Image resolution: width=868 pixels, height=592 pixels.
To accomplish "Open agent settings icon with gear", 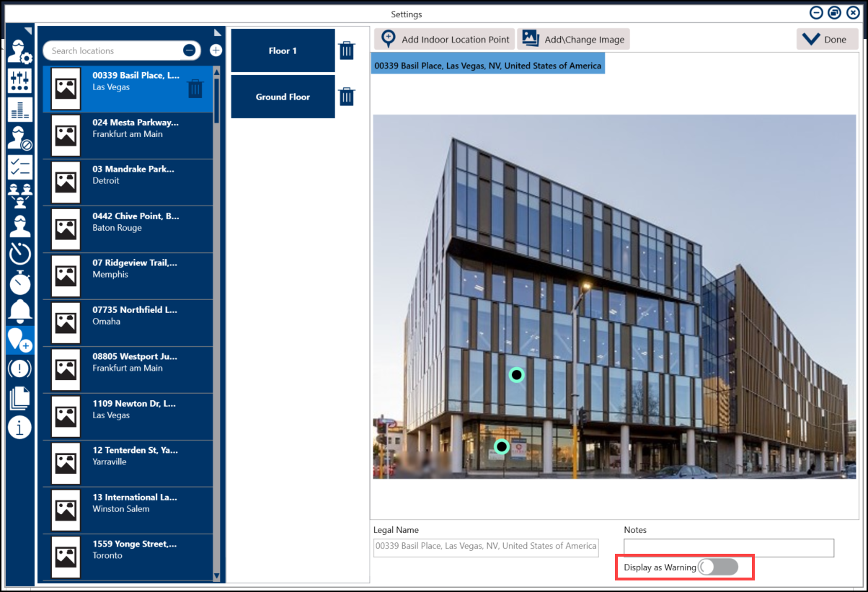I will (x=19, y=52).
